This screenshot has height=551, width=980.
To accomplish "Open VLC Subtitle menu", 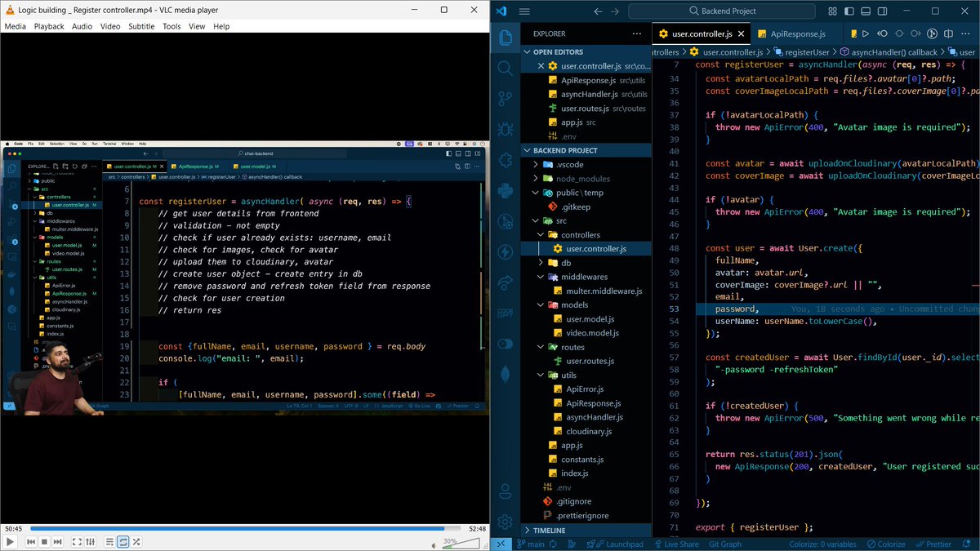I will [x=141, y=26].
